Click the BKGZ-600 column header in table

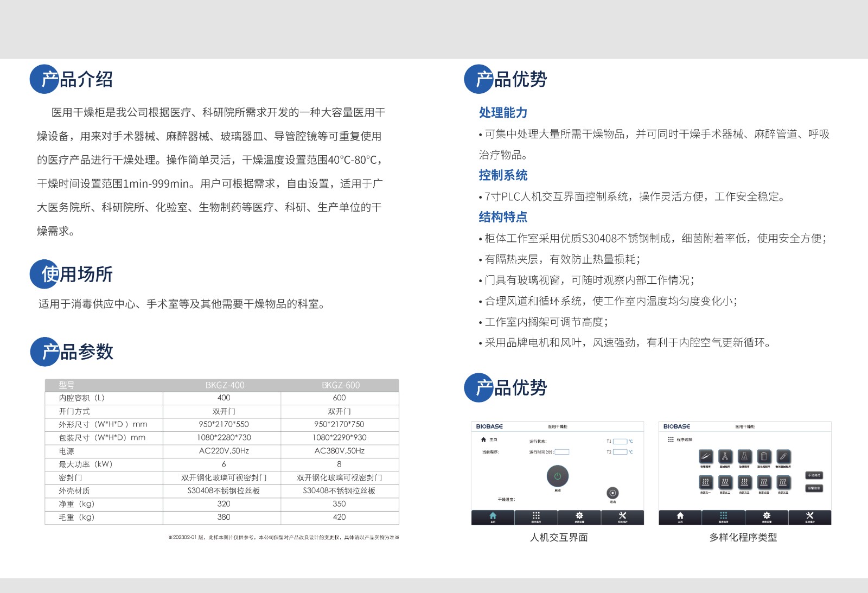tap(340, 385)
